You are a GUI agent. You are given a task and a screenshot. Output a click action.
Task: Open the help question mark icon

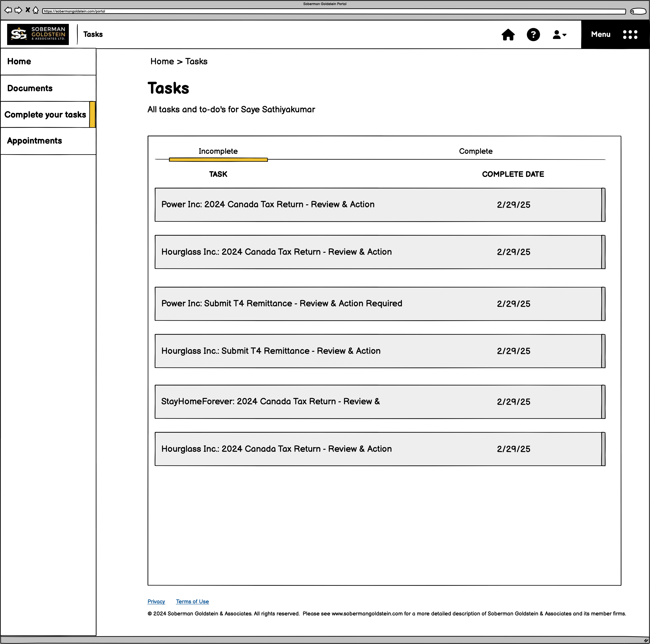pos(533,35)
